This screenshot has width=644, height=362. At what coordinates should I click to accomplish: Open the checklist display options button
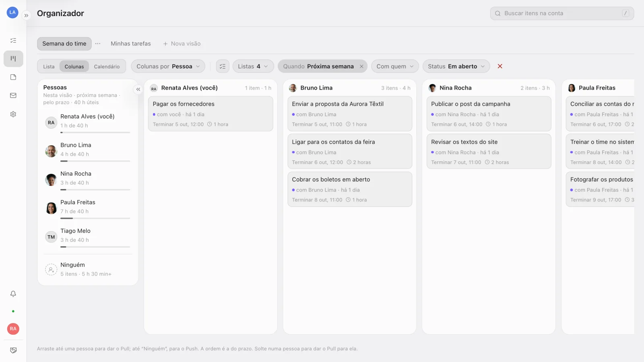click(223, 66)
